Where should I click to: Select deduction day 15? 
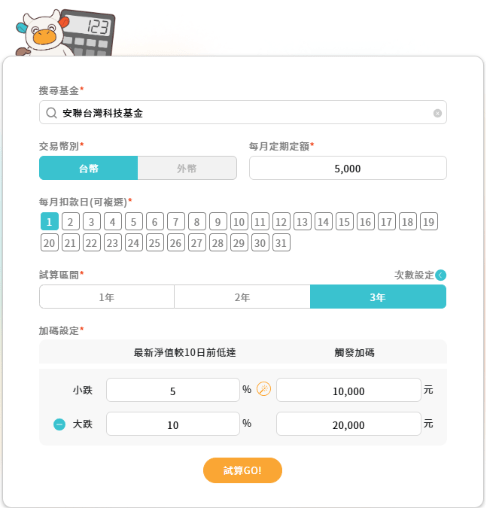[344, 222]
